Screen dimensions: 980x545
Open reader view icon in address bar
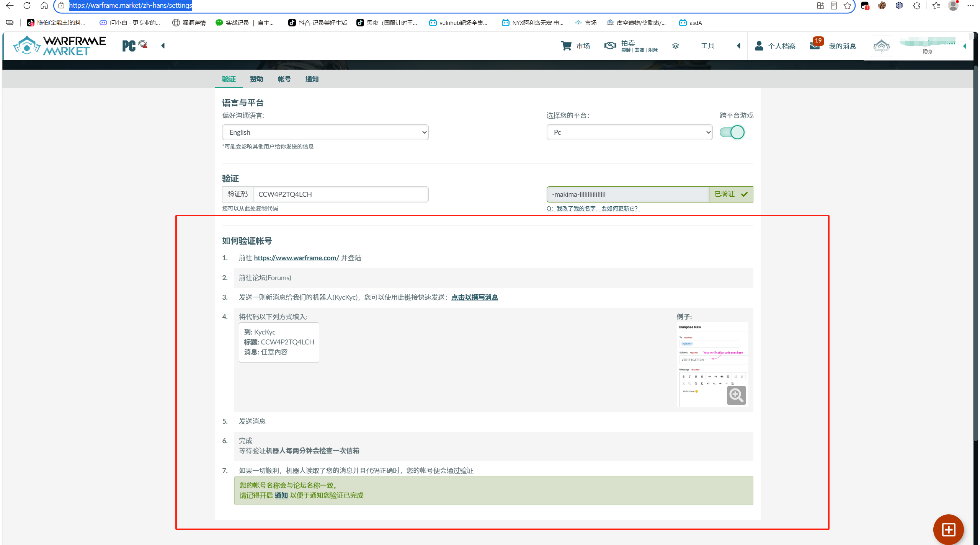834,6
